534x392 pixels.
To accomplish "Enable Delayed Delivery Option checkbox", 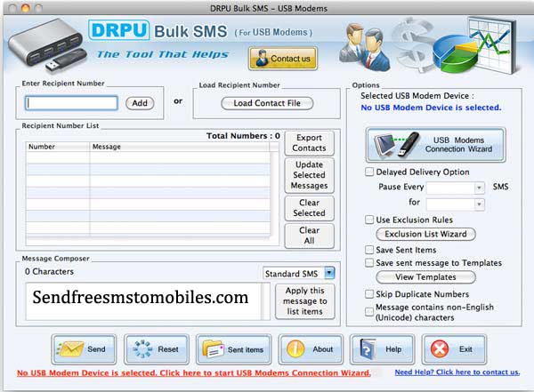I will [369, 172].
